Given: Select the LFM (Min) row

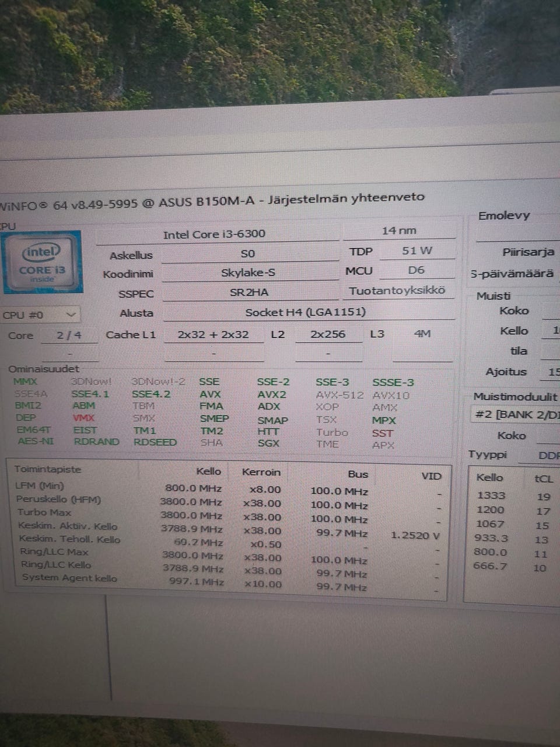Looking at the screenshot, I should [229, 488].
